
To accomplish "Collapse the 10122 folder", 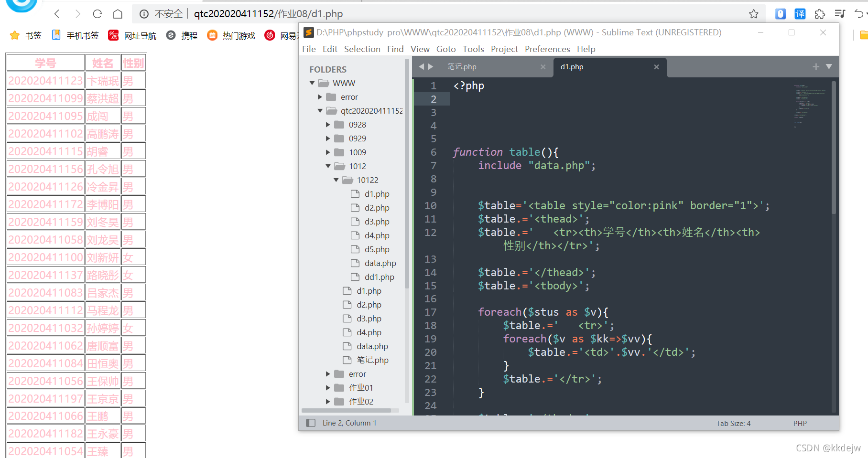I will click(x=336, y=180).
